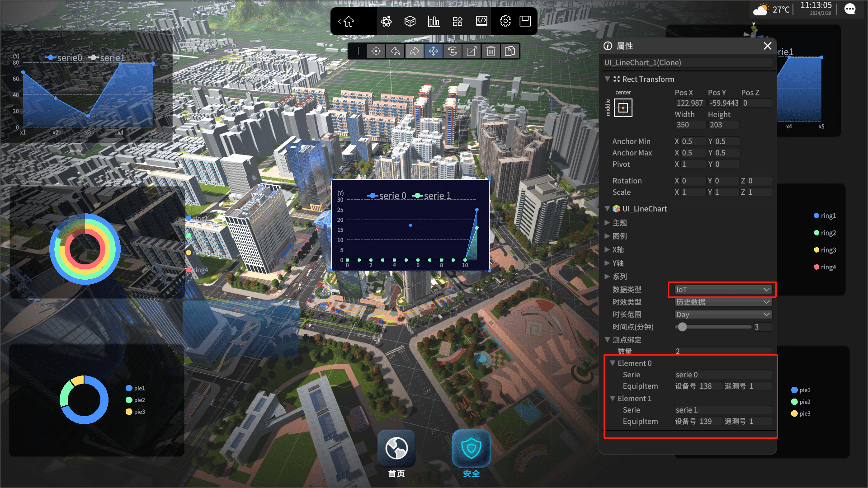Click the undo arrow in edit toolbar
This screenshot has width=868, height=488.
(x=395, y=51)
